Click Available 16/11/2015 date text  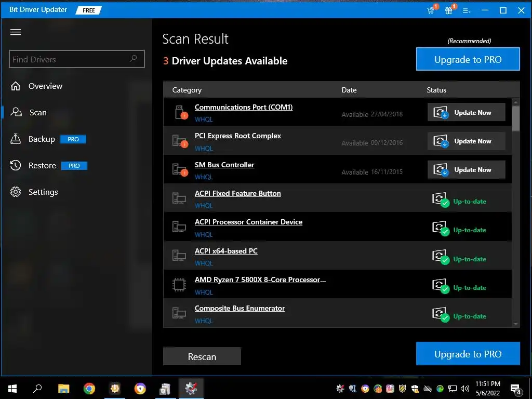pos(372,172)
